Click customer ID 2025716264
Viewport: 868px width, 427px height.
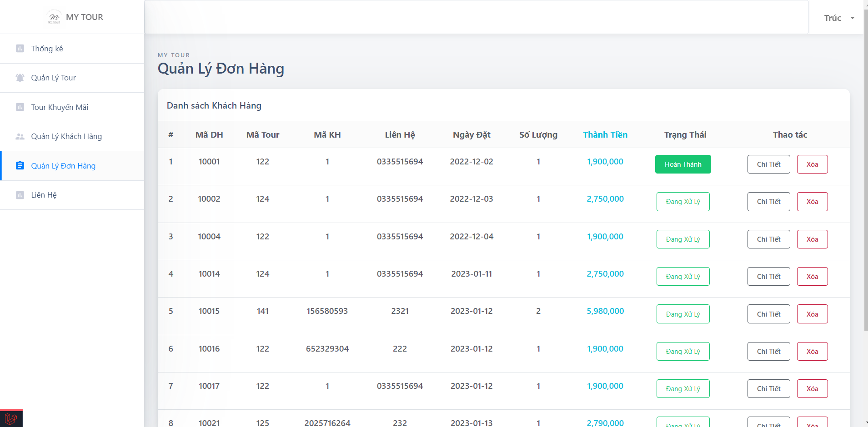pos(327,423)
